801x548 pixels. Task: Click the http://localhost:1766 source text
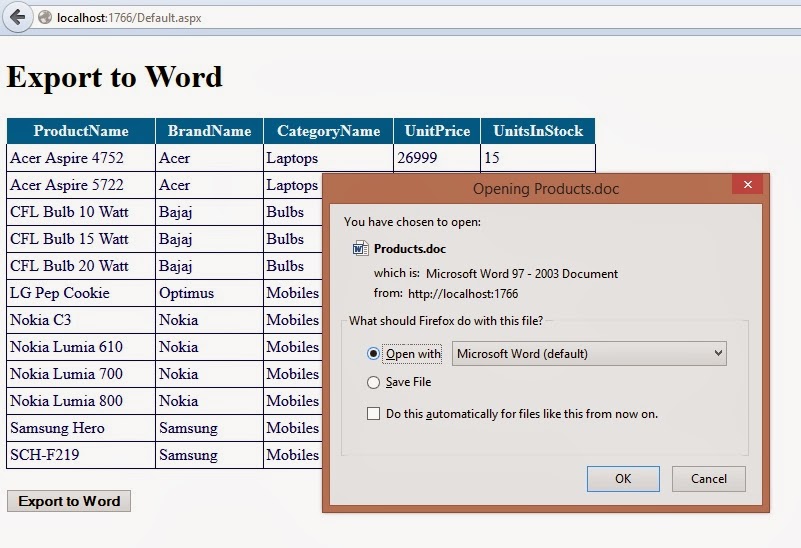[463, 294]
